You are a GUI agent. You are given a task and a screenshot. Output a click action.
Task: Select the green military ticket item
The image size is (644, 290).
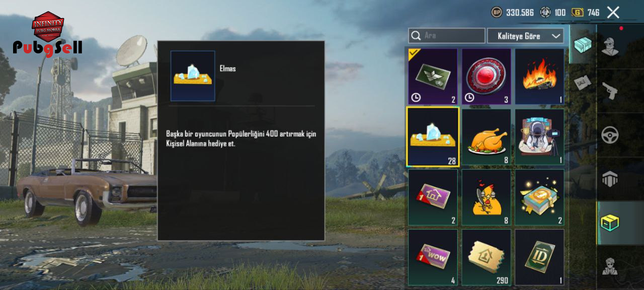[x=433, y=77]
